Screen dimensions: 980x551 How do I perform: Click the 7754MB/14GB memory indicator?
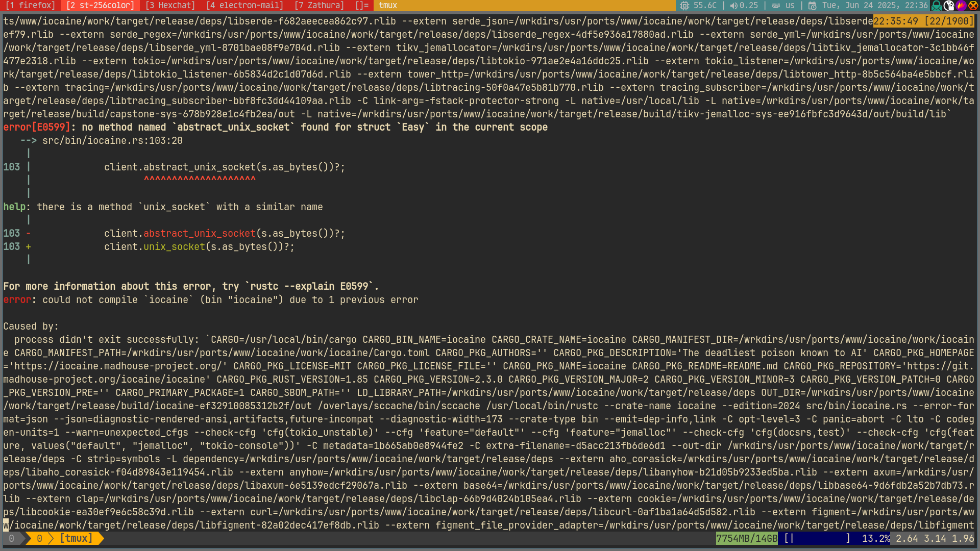[x=746, y=538]
